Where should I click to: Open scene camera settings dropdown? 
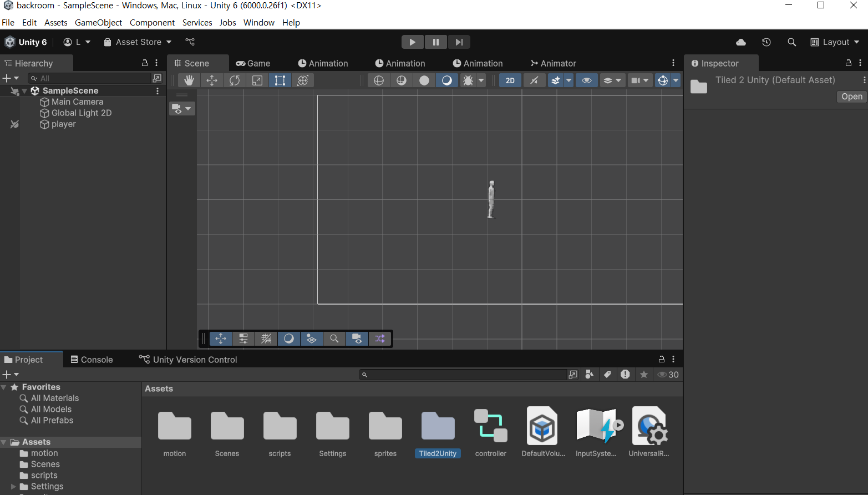[x=639, y=80]
